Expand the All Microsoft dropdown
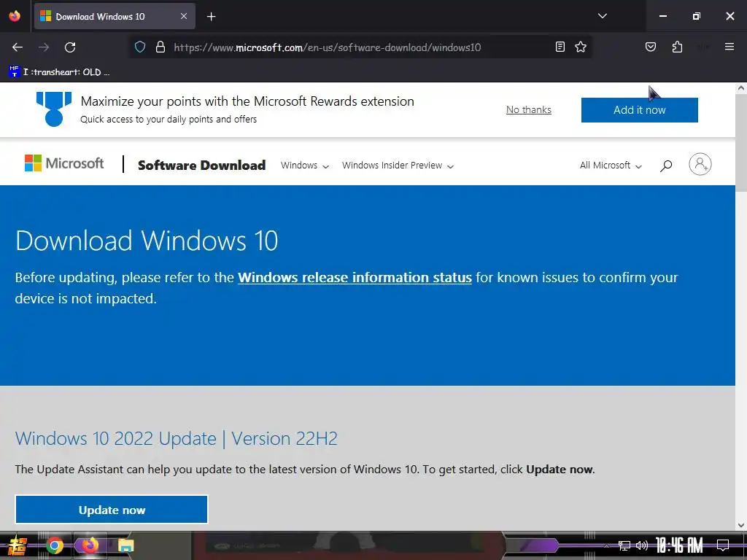 click(611, 166)
